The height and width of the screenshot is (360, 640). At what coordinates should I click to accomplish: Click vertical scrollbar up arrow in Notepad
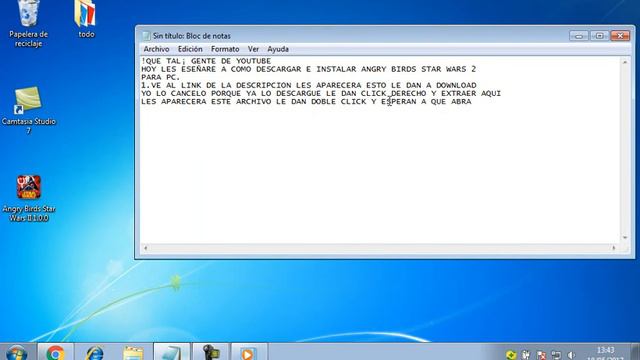point(624,62)
